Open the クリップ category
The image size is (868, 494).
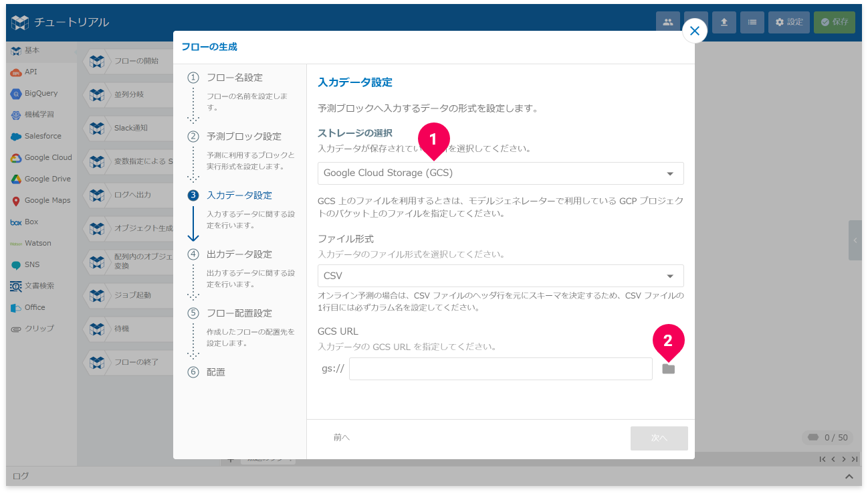pos(41,329)
